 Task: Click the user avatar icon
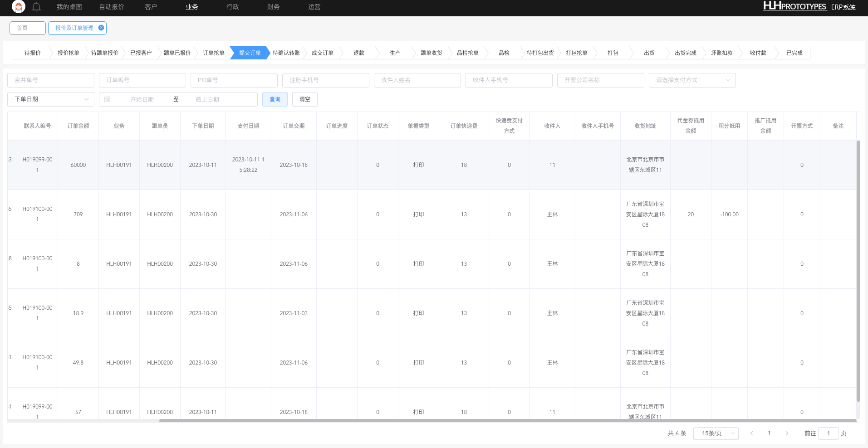(x=19, y=7)
